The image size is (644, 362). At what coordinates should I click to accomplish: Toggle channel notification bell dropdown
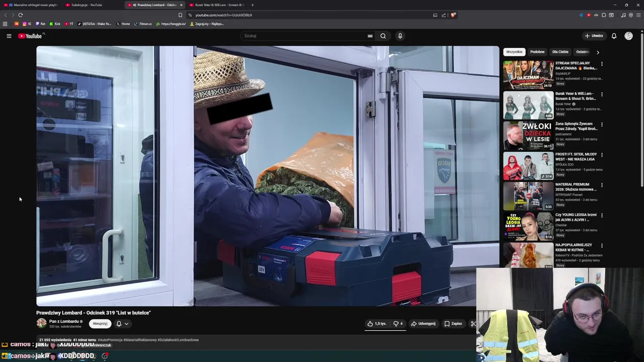pos(122,324)
